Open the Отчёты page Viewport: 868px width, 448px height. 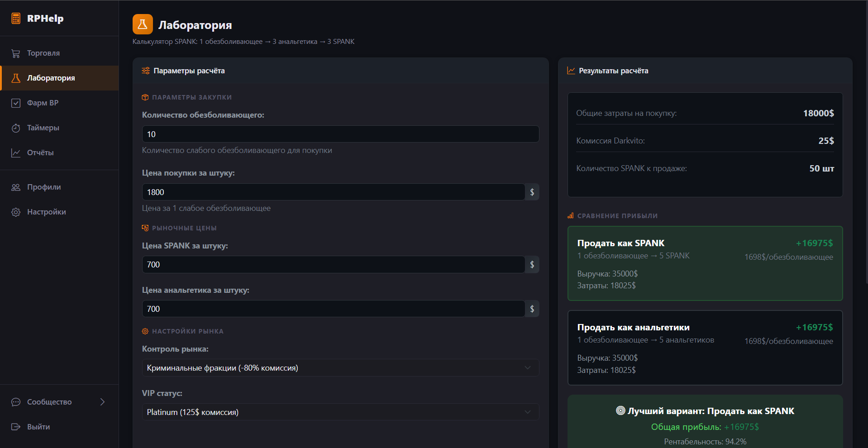coord(59,153)
